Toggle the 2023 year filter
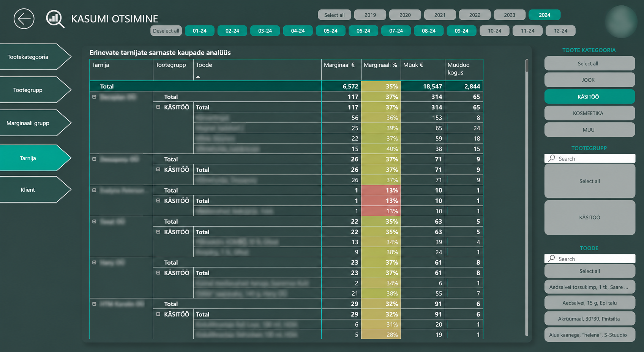Viewport: 644px width, 352px height. (510, 15)
